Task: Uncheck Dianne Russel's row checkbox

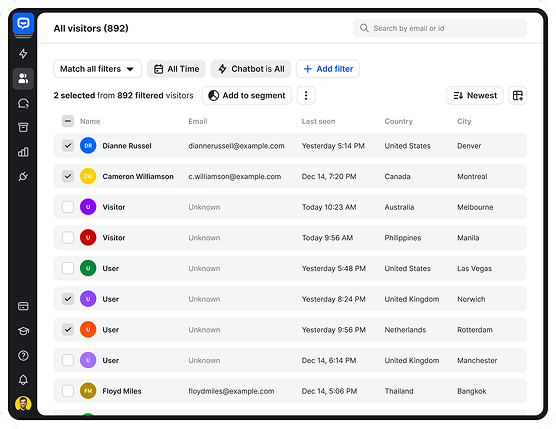Action: [68, 146]
